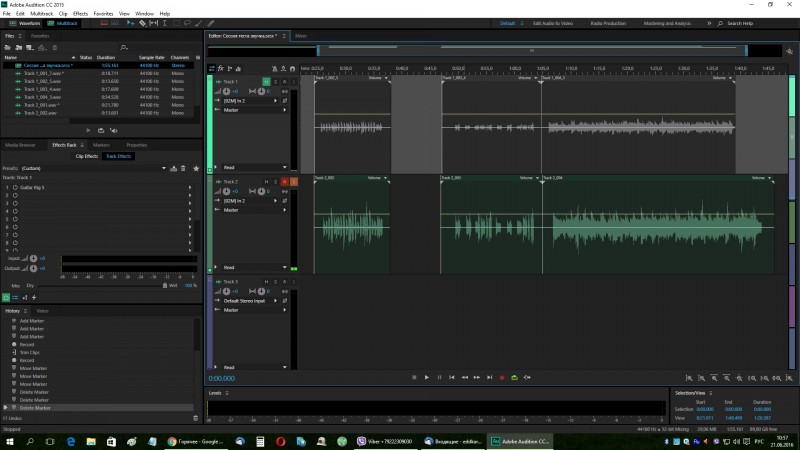The width and height of the screenshot is (800, 450).
Task: Select Clip Effects button
Action: 87,156
